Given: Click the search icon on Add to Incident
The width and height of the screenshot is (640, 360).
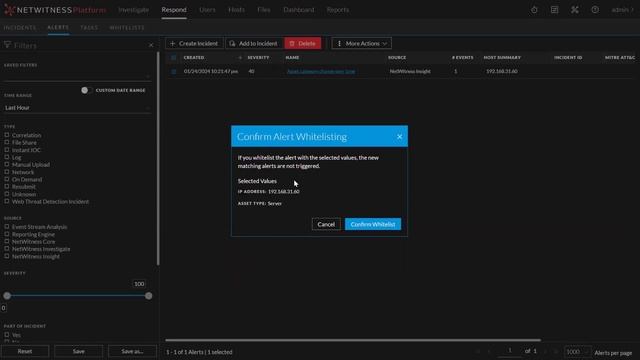Looking at the screenshot, I should 232,43.
